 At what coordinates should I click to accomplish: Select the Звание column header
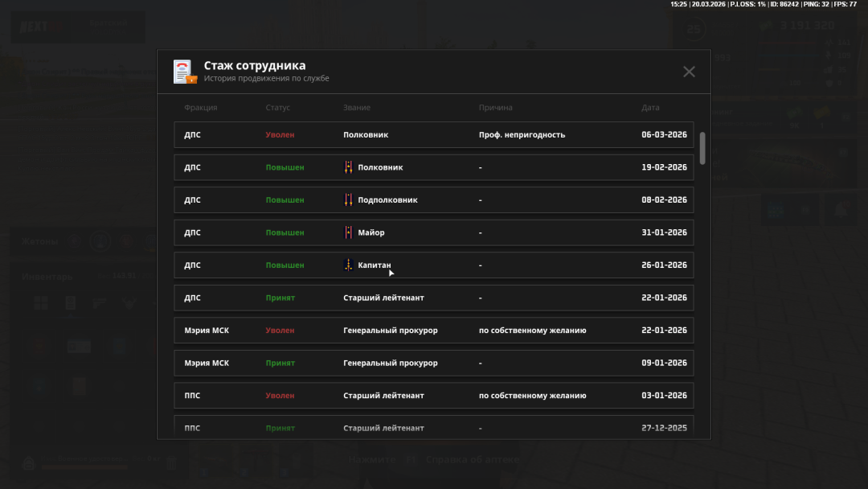point(357,108)
